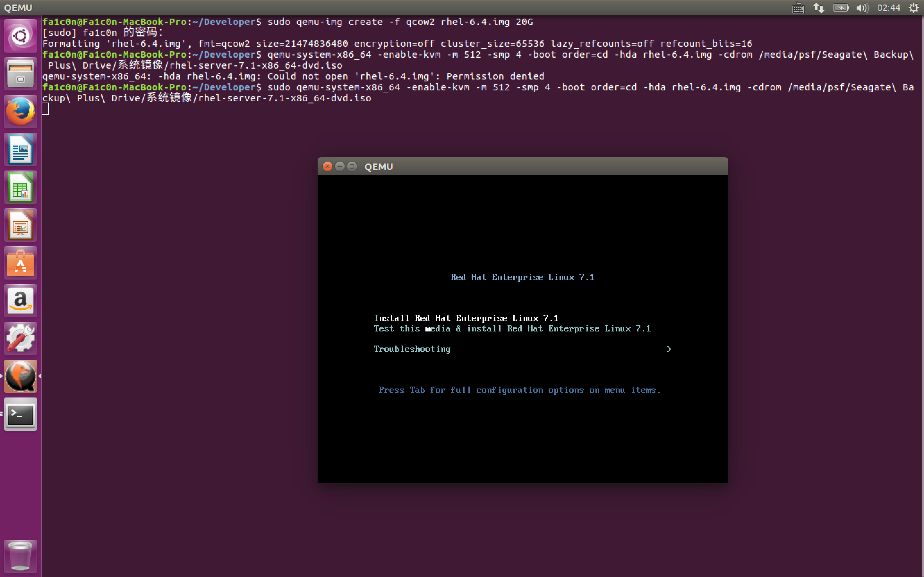Open the Trash in the dock
The height and width of the screenshot is (577, 924).
click(20, 556)
